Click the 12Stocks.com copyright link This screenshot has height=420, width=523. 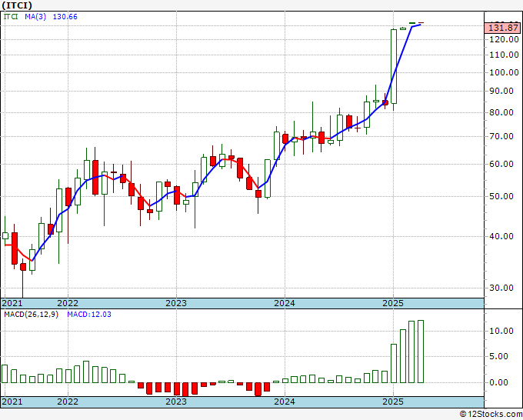491,415
